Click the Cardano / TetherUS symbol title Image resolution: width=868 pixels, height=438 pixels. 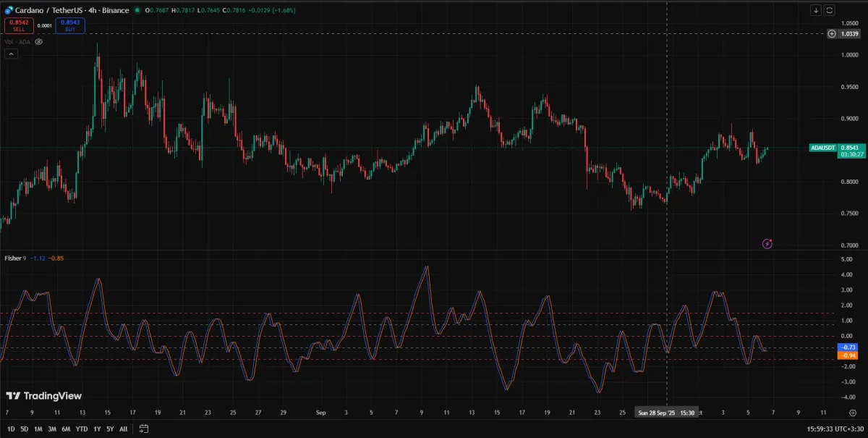(x=72, y=10)
